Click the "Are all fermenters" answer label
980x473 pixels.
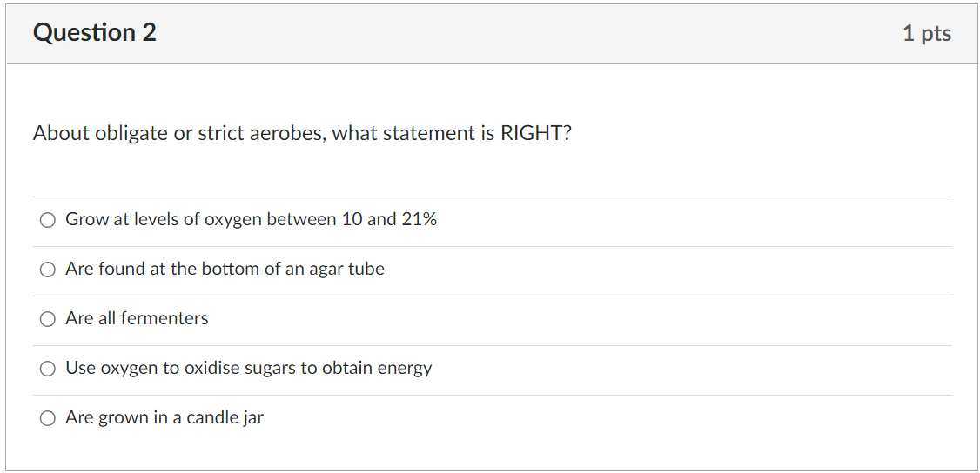[x=137, y=318]
